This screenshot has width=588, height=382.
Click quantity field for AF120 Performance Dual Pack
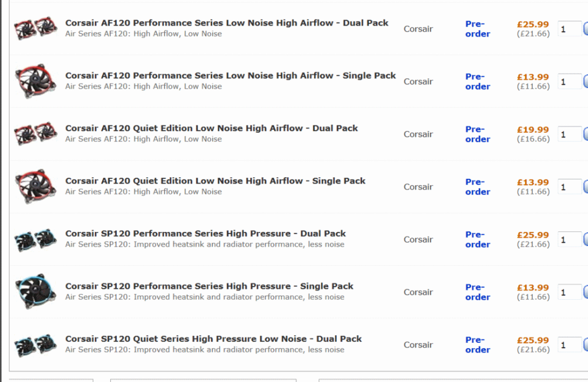click(569, 29)
